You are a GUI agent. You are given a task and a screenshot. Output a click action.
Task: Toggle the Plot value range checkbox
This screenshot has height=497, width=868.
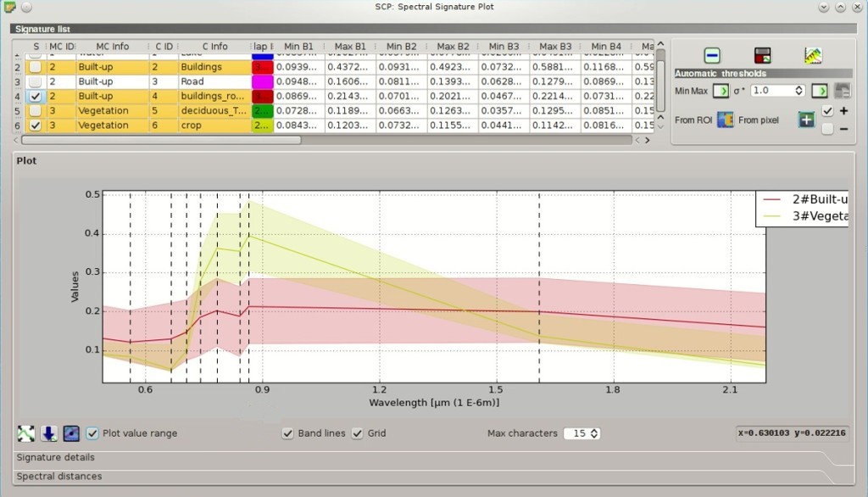[x=92, y=433]
